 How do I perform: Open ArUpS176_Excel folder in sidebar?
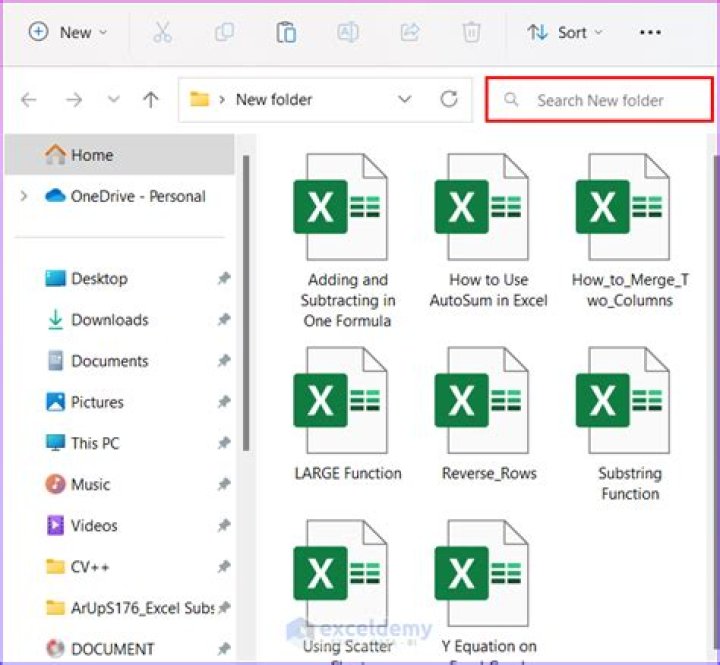click(x=130, y=608)
